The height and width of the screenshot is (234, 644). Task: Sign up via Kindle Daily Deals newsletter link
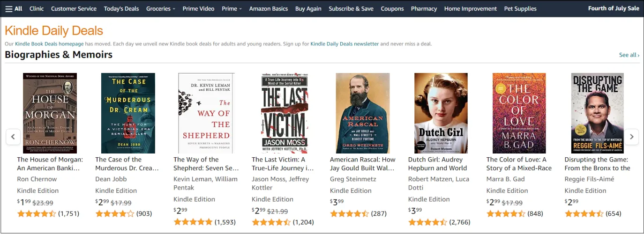point(344,44)
